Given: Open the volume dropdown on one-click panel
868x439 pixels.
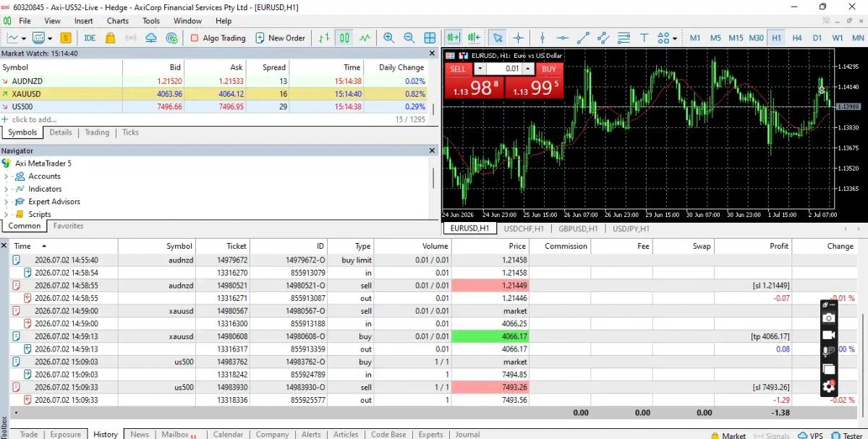Looking at the screenshot, I should click(x=480, y=69).
